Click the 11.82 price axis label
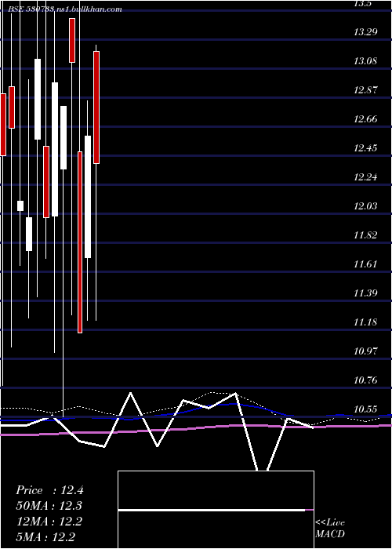The image size is (392, 549). (x=365, y=235)
